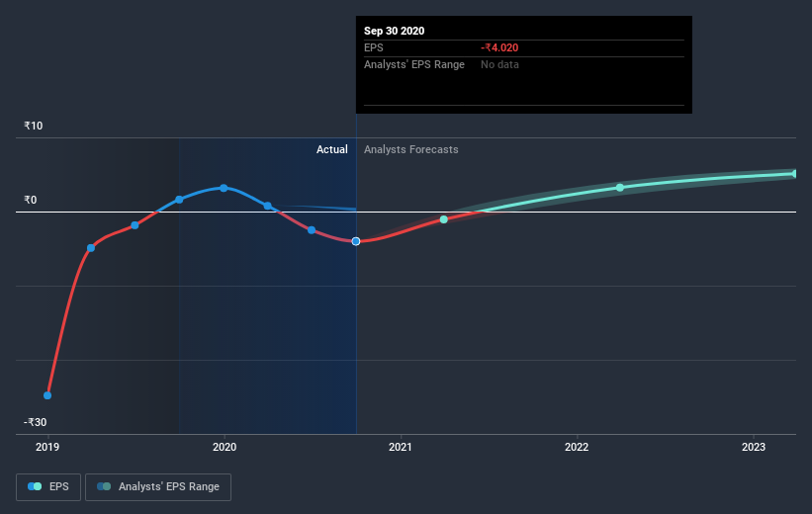Click the -₹30 y-axis label
Screen dimensions: 812x514
(35, 422)
